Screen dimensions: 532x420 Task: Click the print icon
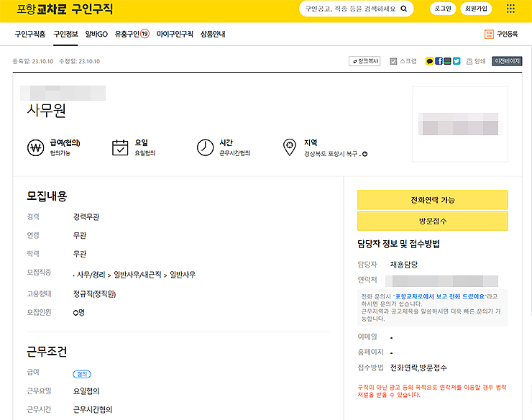469,61
